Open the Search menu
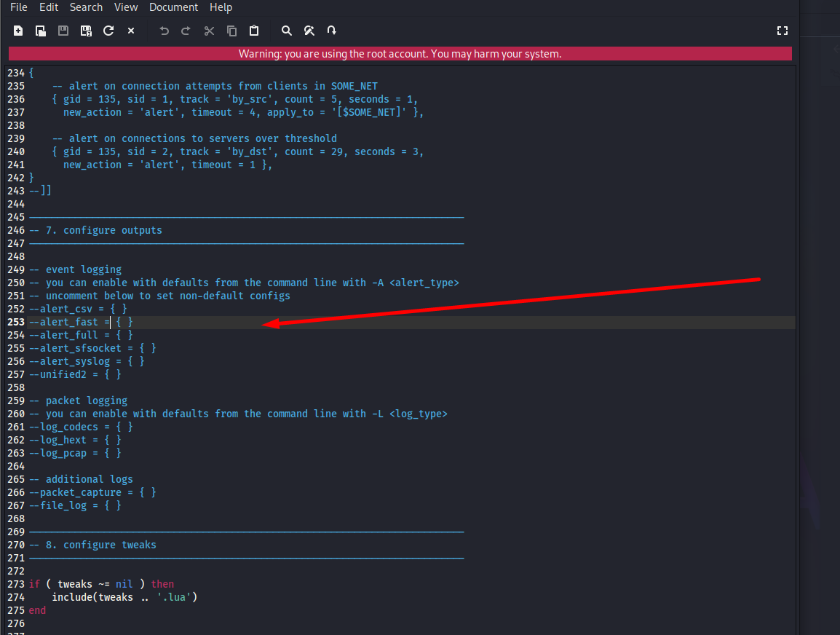 (x=86, y=7)
